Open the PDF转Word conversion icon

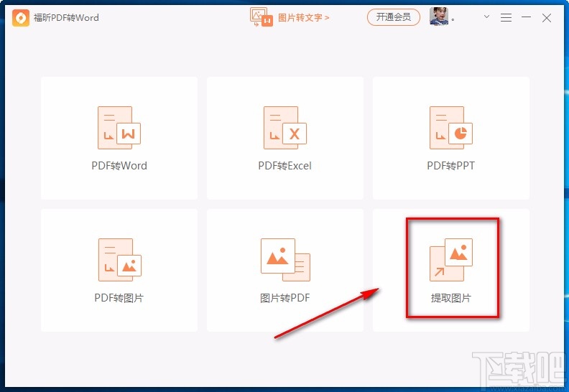pos(119,128)
